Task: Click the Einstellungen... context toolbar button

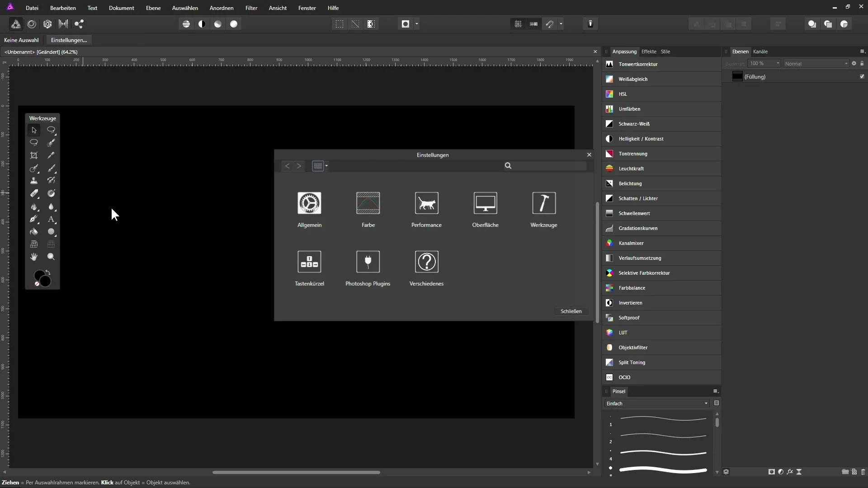Action: click(x=69, y=40)
